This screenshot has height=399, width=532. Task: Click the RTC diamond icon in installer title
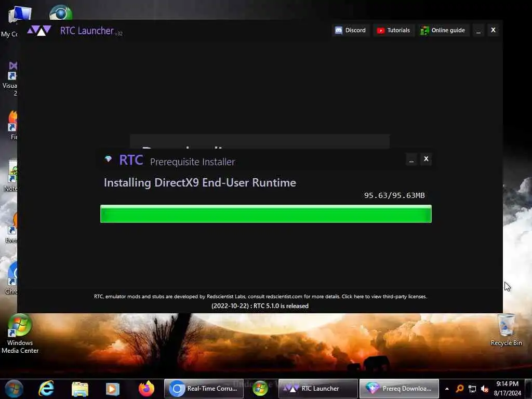(108, 159)
